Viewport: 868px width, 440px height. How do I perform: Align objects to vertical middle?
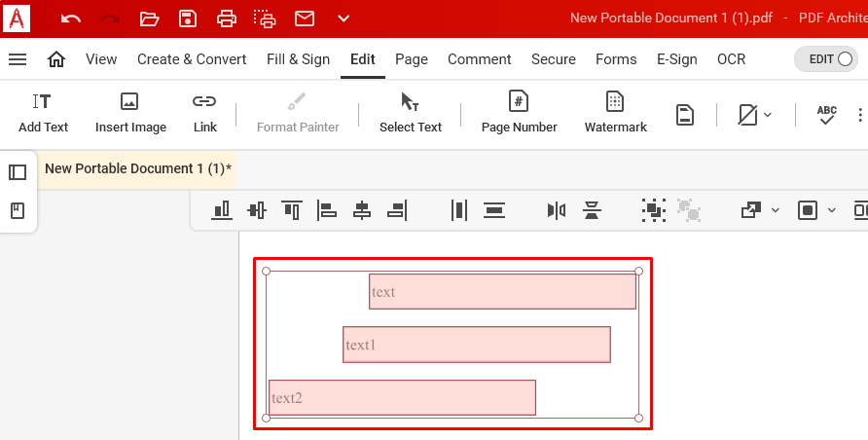257,210
